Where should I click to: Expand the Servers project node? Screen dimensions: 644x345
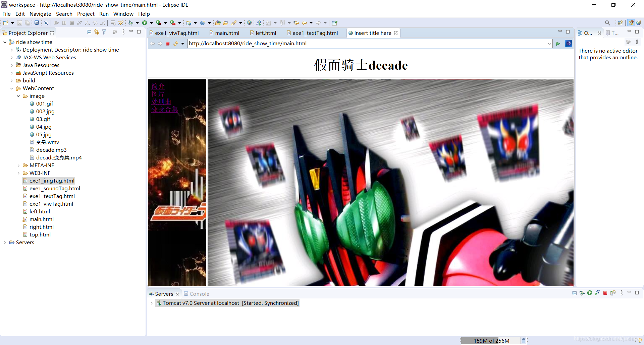pyautogui.click(x=5, y=243)
